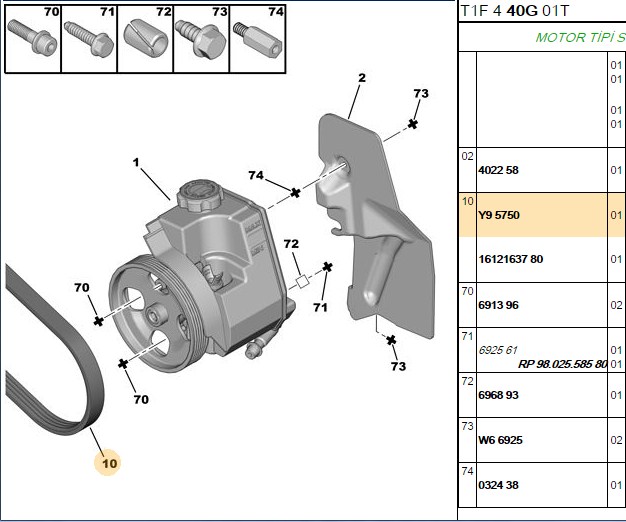Viewport: 626px width, 522px height.
Task: Click highlighted callout number 10 for the belt
Action: click(x=109, y=463)
